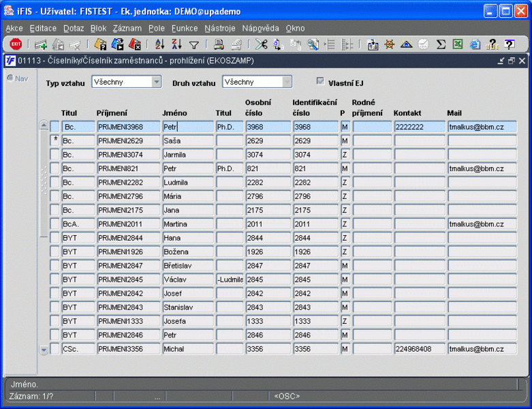Viewport: 532px width, 409px height.
Task: Open the Záznam menu
Action: pyautogui.click(x=127, y=29)
